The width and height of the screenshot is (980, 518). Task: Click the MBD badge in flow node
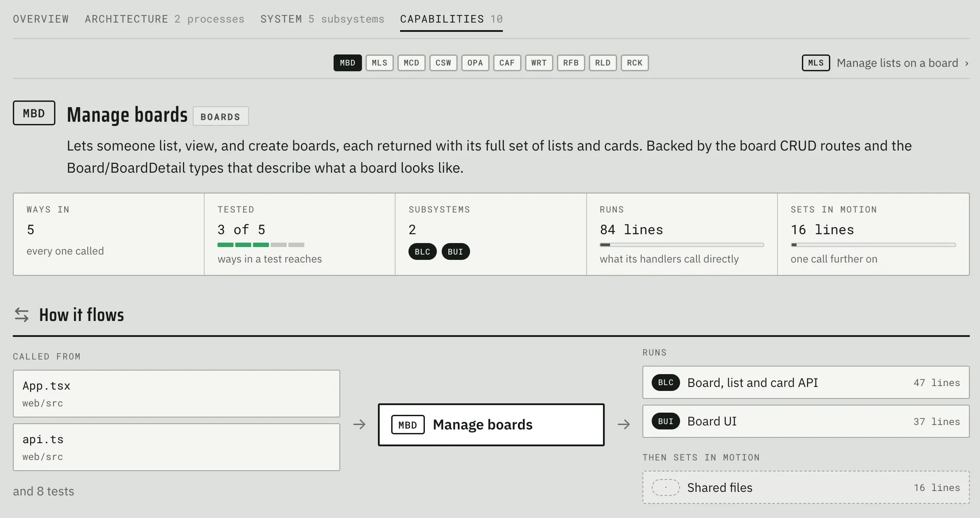click(x=408, y=425)
